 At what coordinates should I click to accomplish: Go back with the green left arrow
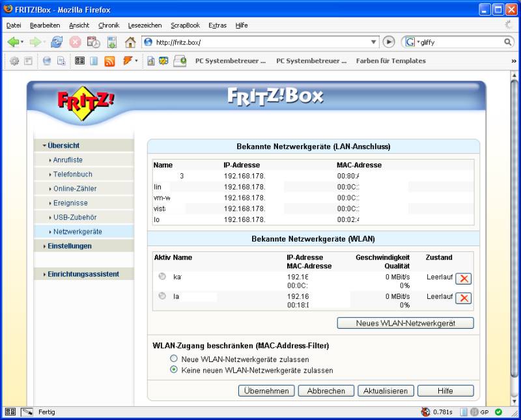pyautogui.click(x=12, y=42)
